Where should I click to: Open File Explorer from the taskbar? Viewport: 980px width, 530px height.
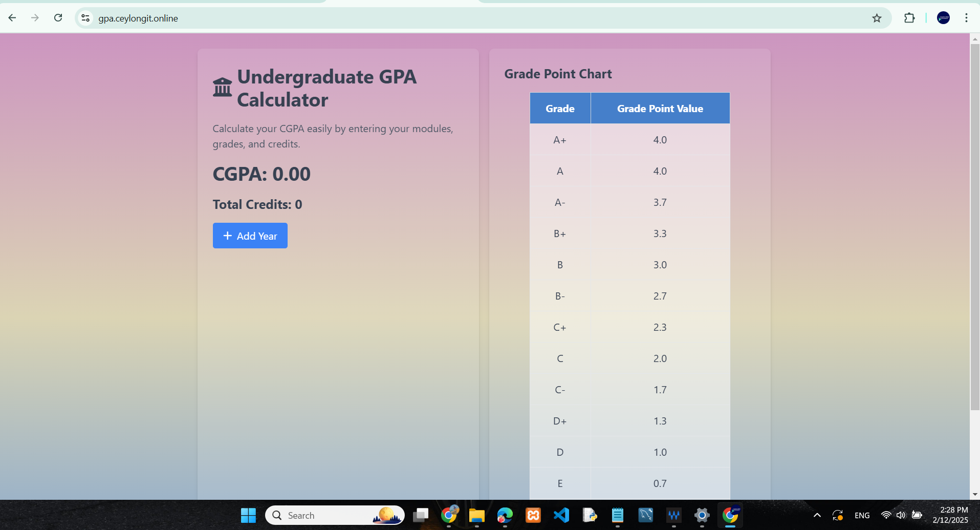click(477, 515)
